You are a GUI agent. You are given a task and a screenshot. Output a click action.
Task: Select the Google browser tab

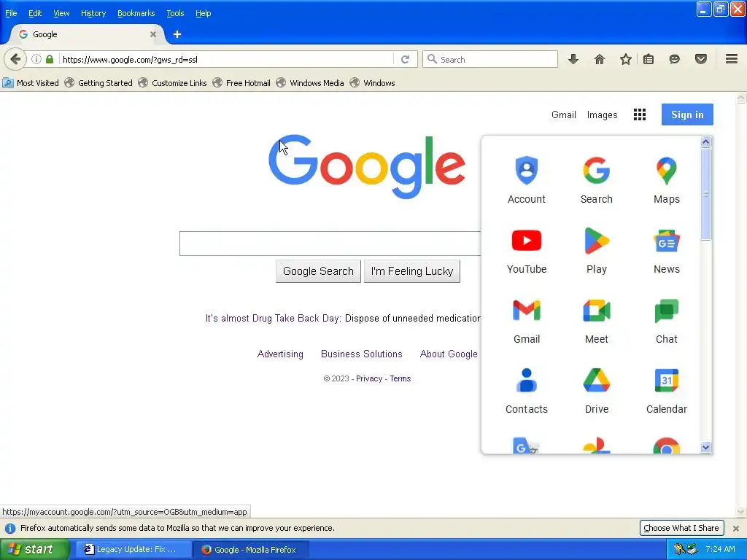[88, 34]
